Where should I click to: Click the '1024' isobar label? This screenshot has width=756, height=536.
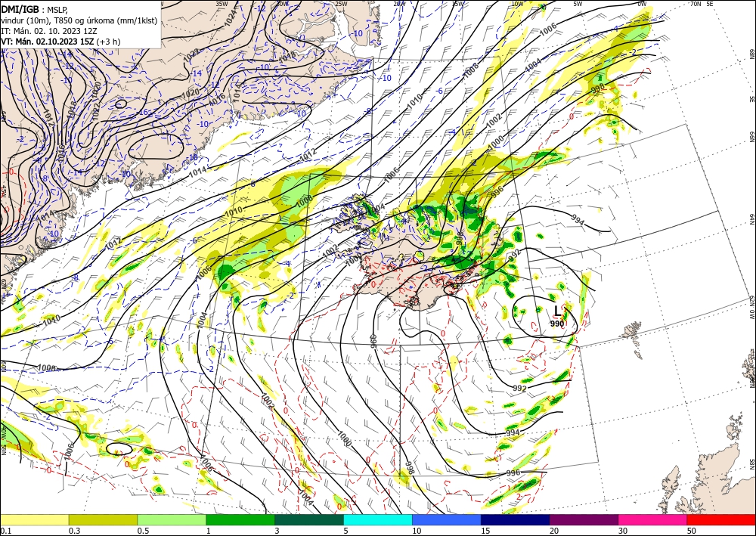[x=231, y=17]
